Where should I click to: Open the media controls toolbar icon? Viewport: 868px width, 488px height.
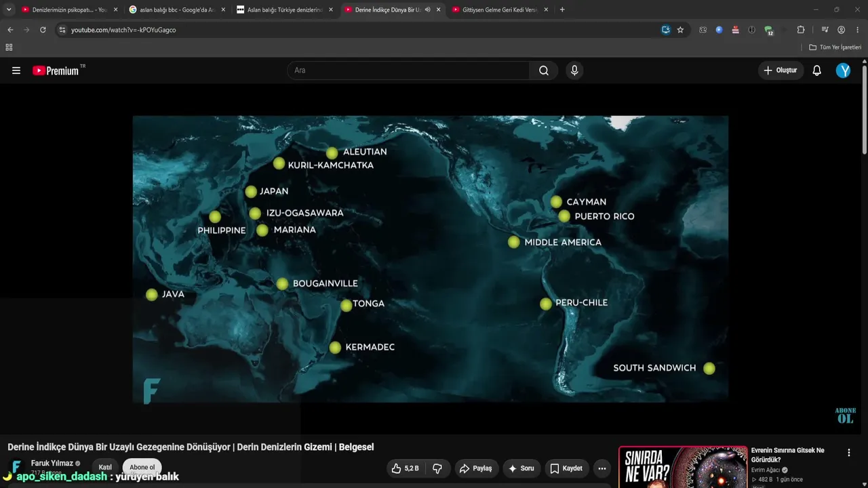(825, 30)
